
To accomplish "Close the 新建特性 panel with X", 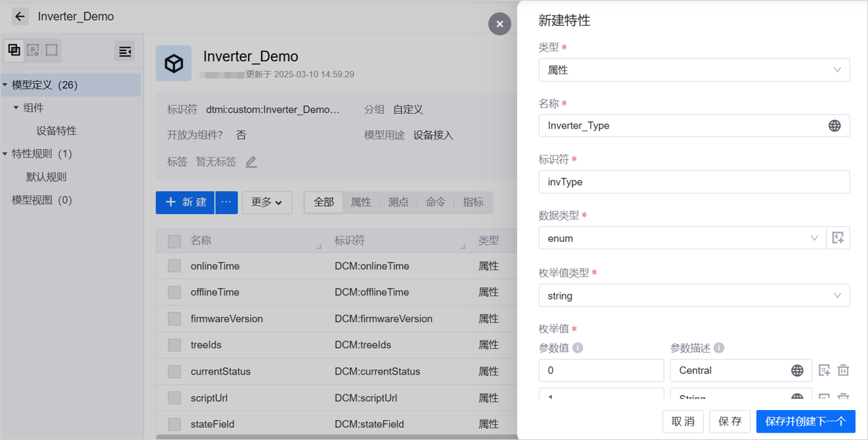I will [499, 24].
